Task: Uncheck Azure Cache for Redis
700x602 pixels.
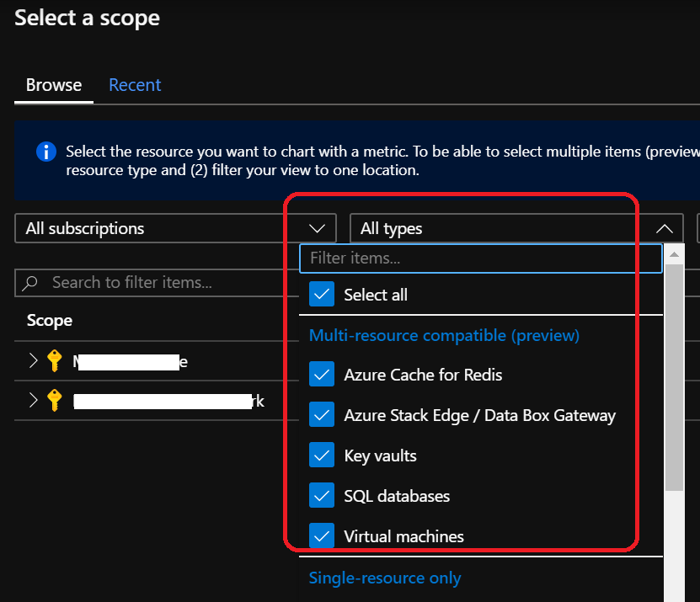Action: click(322, 375)
